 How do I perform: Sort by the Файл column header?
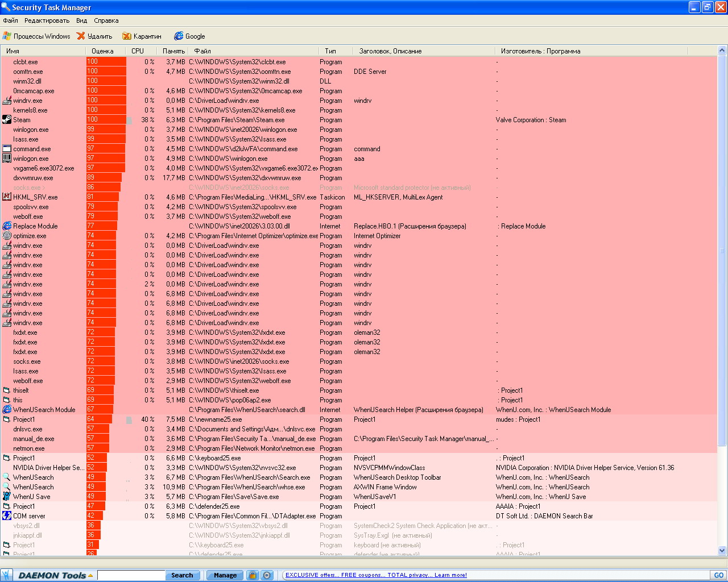pos(254,51)
